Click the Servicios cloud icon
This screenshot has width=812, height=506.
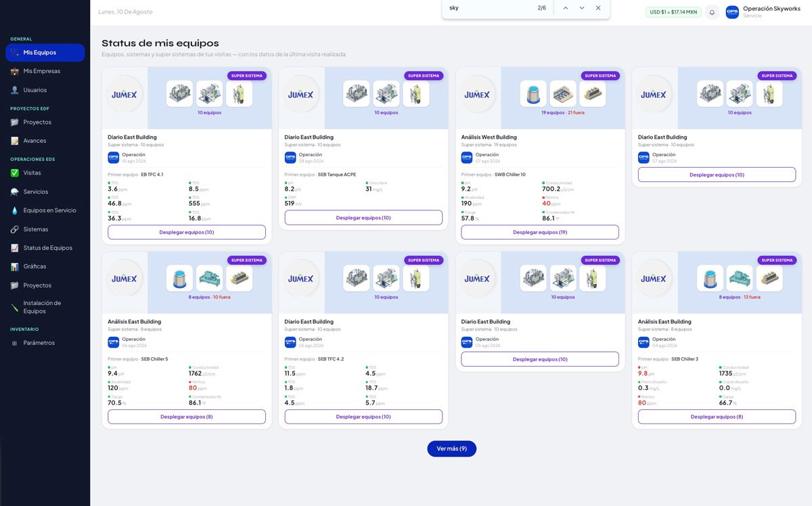(x=15, y=191)
